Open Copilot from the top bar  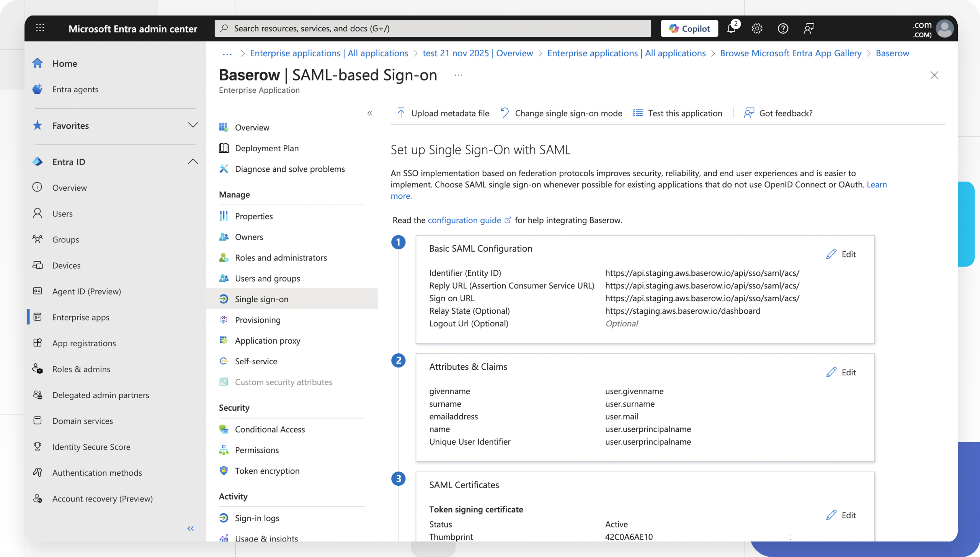point(689,28)
